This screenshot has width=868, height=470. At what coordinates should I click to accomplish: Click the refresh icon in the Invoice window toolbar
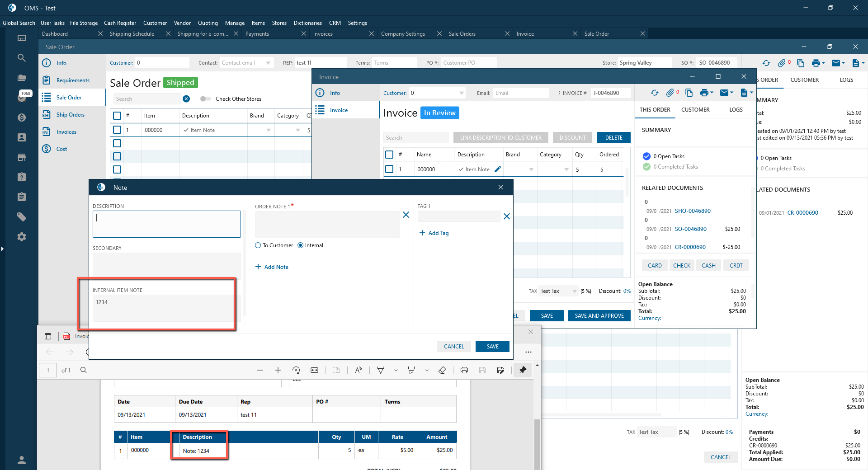655,93
